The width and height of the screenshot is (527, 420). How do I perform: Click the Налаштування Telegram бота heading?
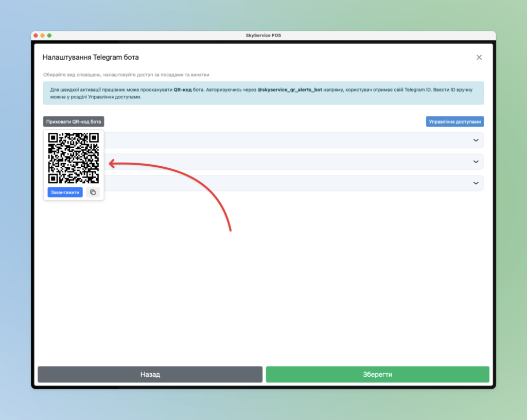click(91, 57)
